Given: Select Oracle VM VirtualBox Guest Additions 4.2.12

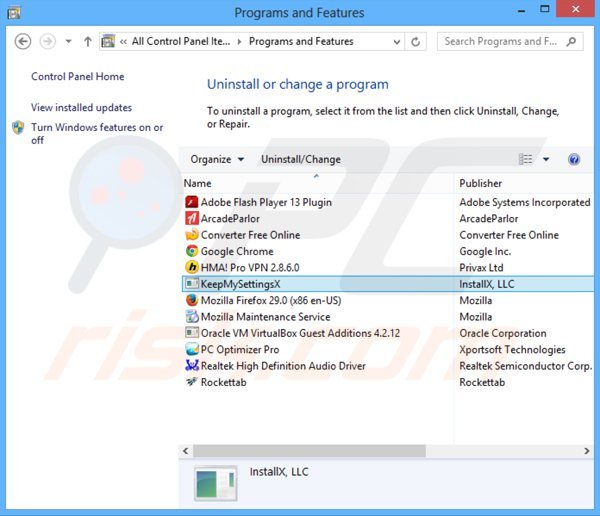Looking at the screenshot, I should 300,333.
